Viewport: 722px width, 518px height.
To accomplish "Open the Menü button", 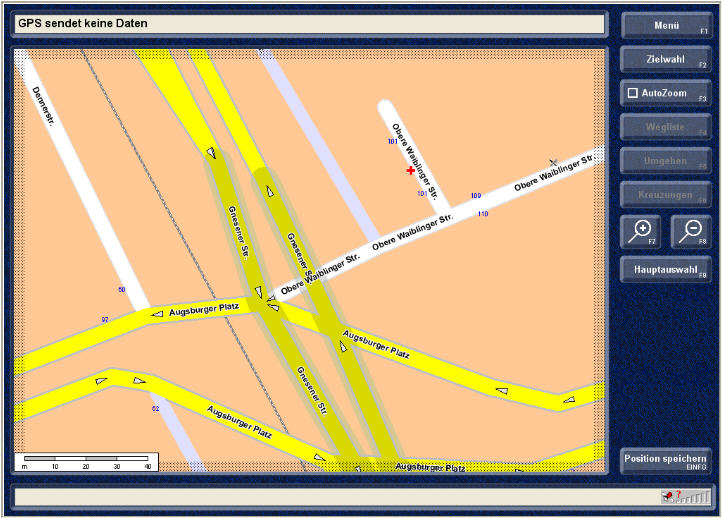I will point(666,25).
